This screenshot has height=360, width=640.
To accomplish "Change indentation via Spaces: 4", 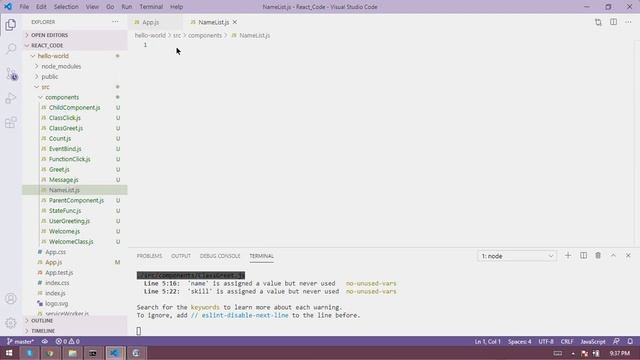I will pyautogui.click(x=520, y=341).
